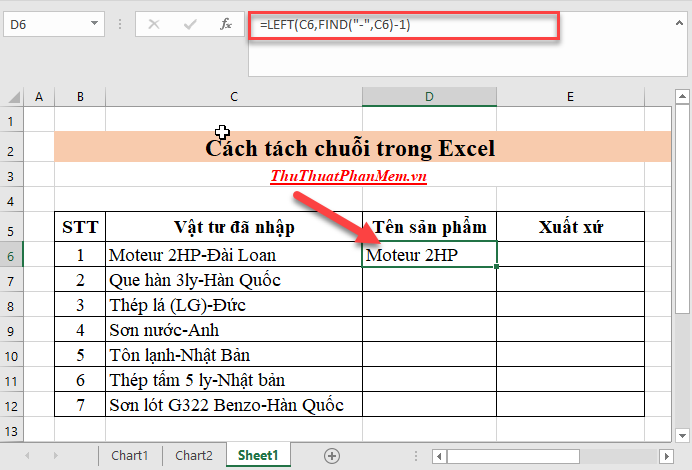
Task: Select the Sheet1 tab
Action: click(x=258, y=455)
